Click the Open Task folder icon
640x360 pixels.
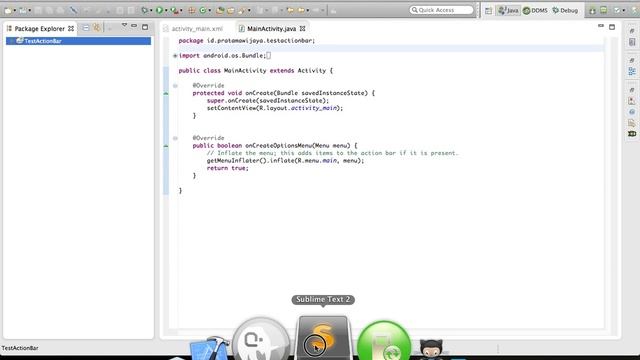(231, 10)
